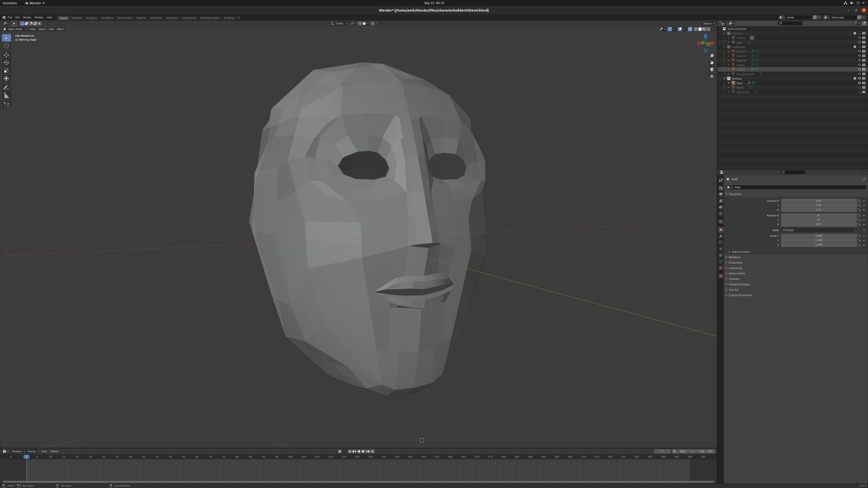The height and width of the screenshot is (488, 868).
Task: Click the Rotation Z 270° field
Action: (819, 224)
